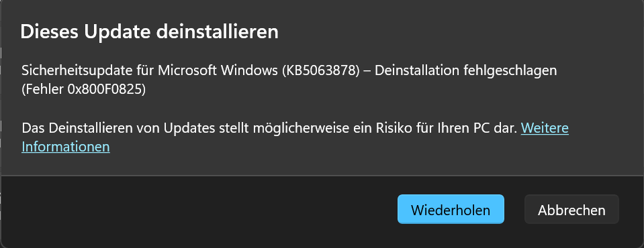Click the word Informationen in the link

66,147
